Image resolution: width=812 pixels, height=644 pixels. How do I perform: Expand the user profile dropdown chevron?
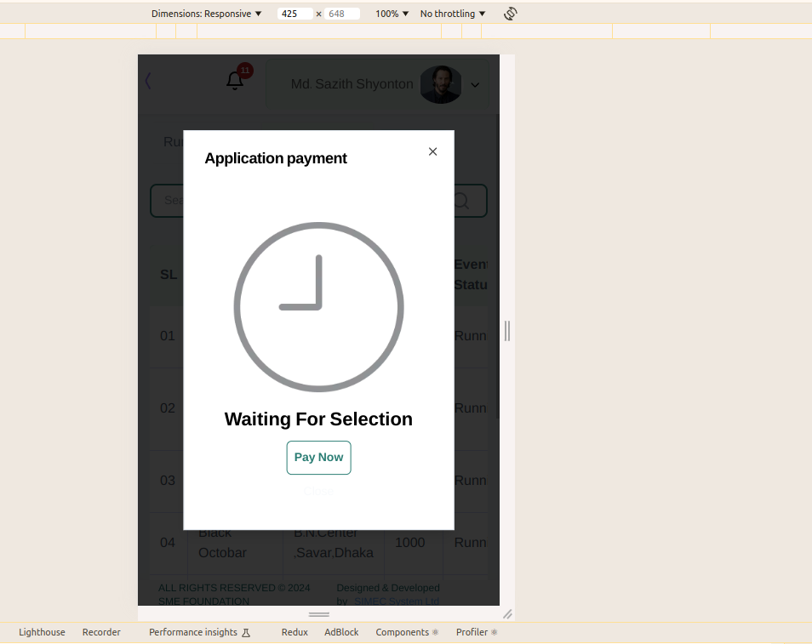pyautogui.click(x=475, y=85)
